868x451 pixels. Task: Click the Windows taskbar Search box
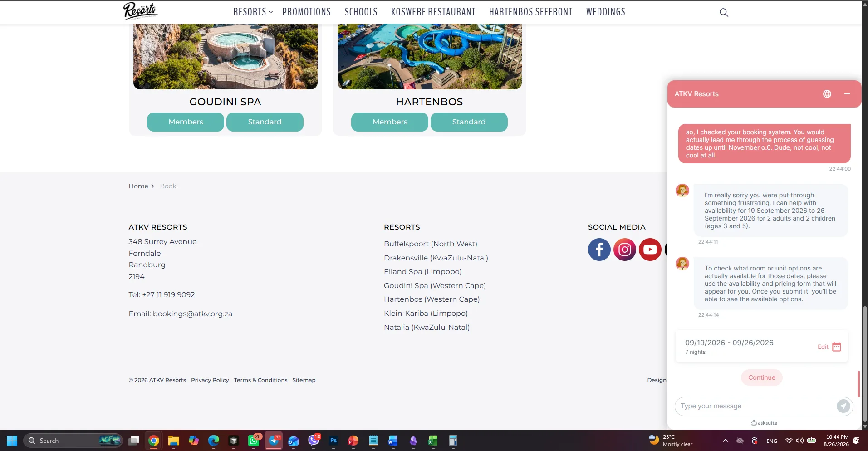[73, 441]
